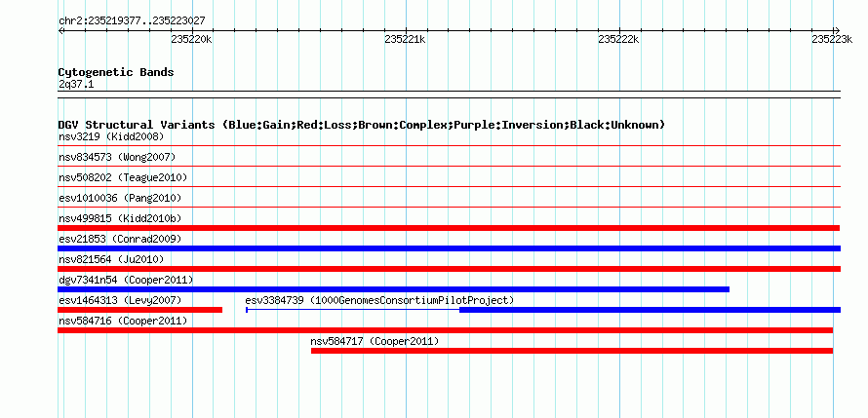Screen dimensions: 868x418
Task: Select the nsv834573 (Wong2007) variant label
Action: 117,157
